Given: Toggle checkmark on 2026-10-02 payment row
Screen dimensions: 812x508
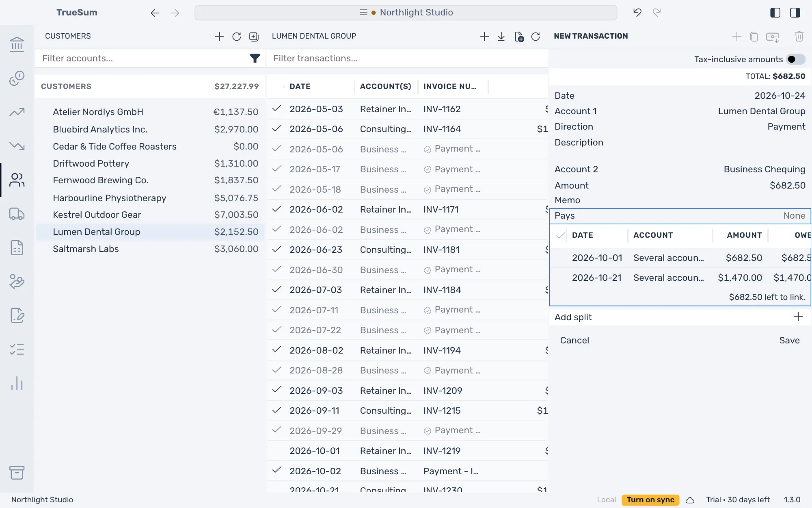Looking at the screenshot, I should (x=277, y=470).
